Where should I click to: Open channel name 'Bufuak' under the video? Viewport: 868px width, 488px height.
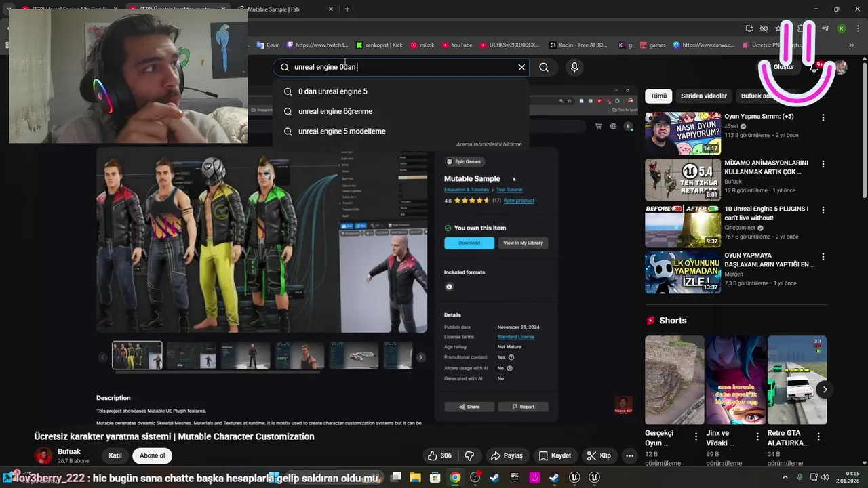coord(69,451)
